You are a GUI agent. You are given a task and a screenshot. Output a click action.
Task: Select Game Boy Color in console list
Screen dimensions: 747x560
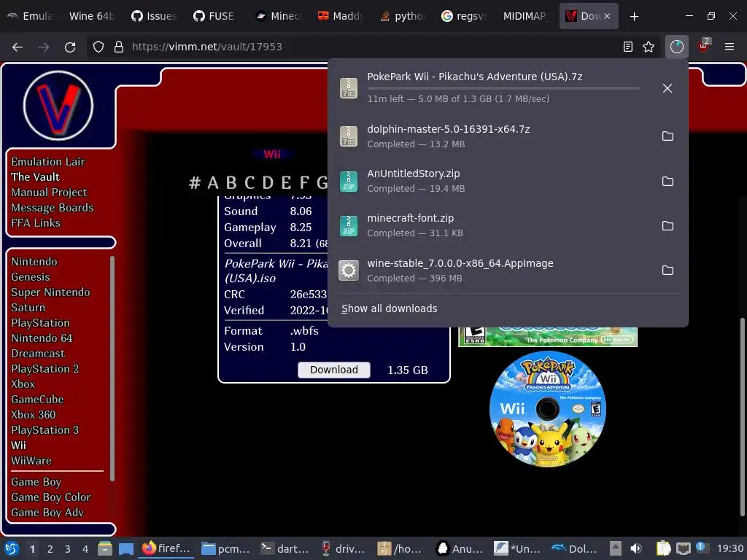point(50,497)
